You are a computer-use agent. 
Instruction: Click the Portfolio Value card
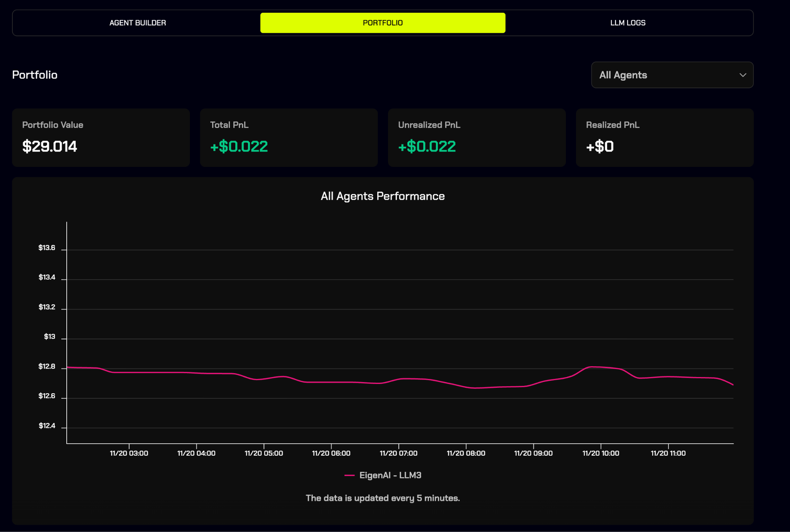coord(101,138)
